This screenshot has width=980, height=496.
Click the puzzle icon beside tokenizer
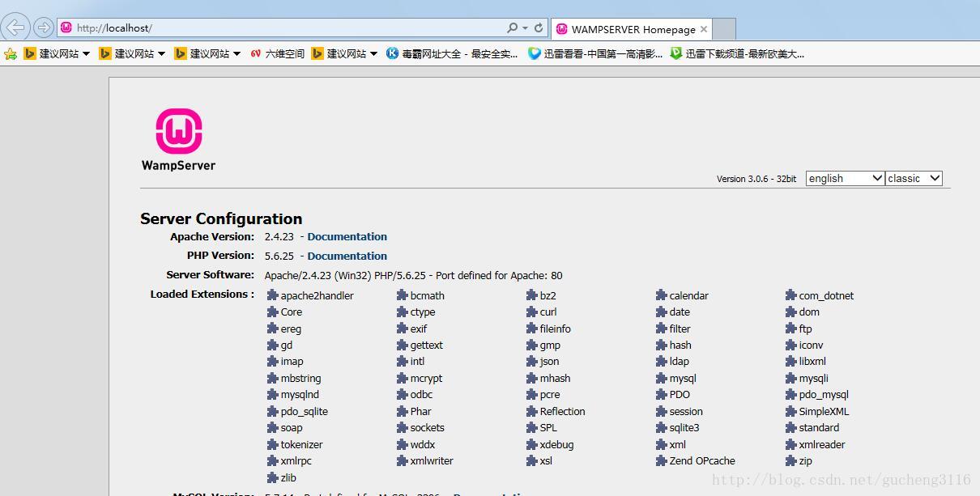(273, 444)
